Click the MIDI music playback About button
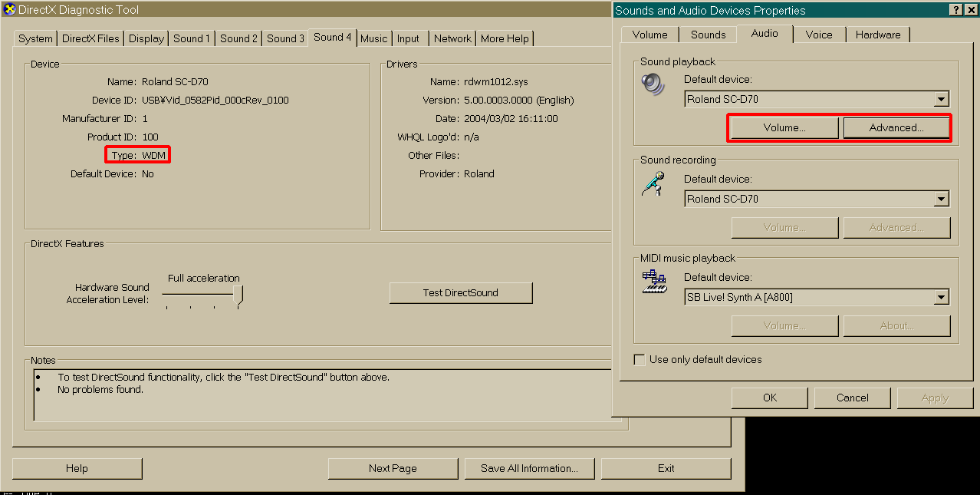Viewport: 980px width, 495px height. click(896, 326)
